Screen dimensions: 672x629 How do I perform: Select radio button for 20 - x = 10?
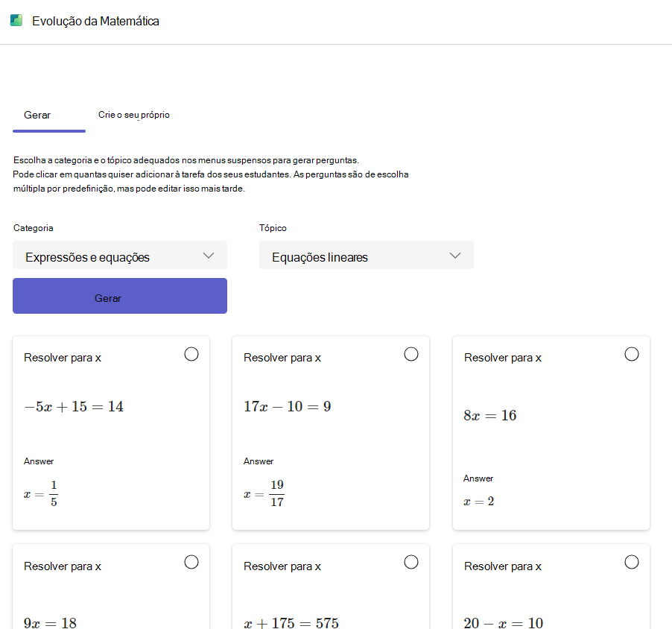point(631,562)
